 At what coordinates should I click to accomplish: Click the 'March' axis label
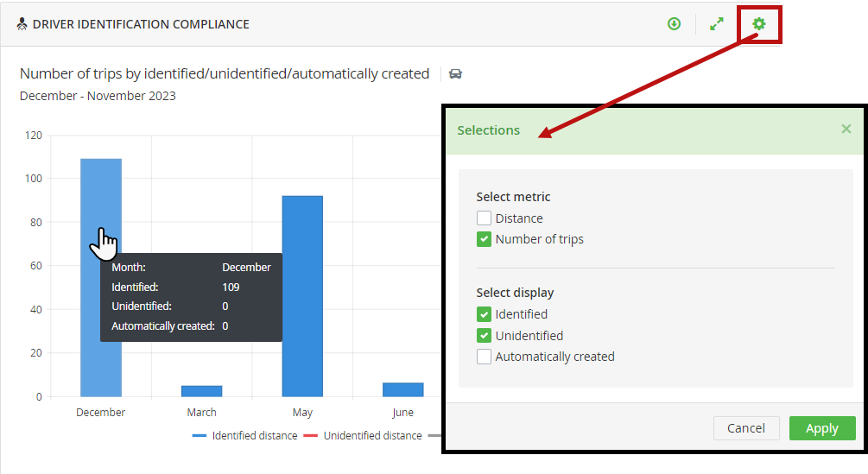(201, 412)
